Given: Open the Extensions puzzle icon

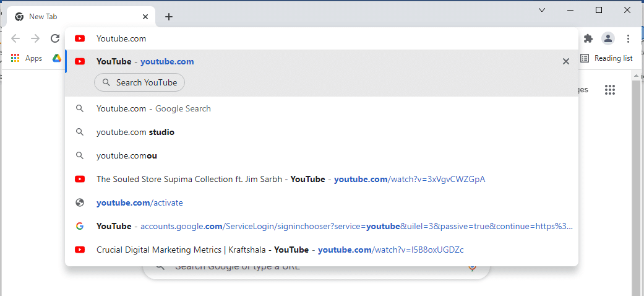Looking at the screenshot, I should coord(588,38).
